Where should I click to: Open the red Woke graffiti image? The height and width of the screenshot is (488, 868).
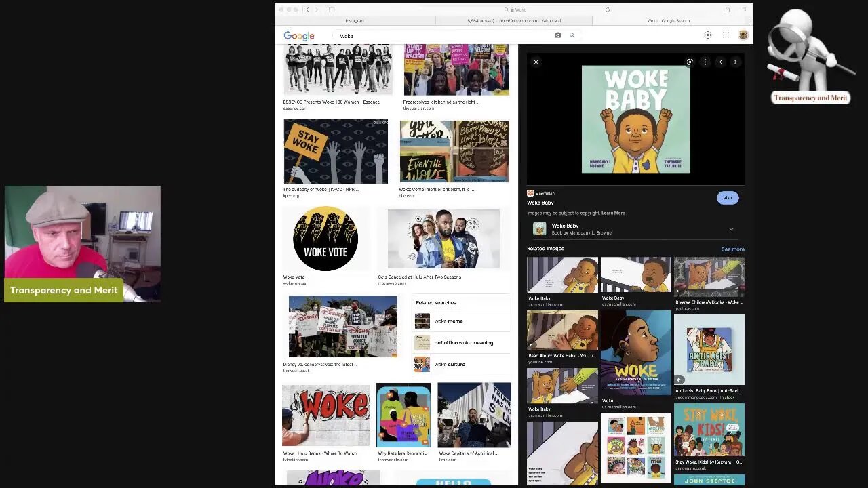(325, 415)
